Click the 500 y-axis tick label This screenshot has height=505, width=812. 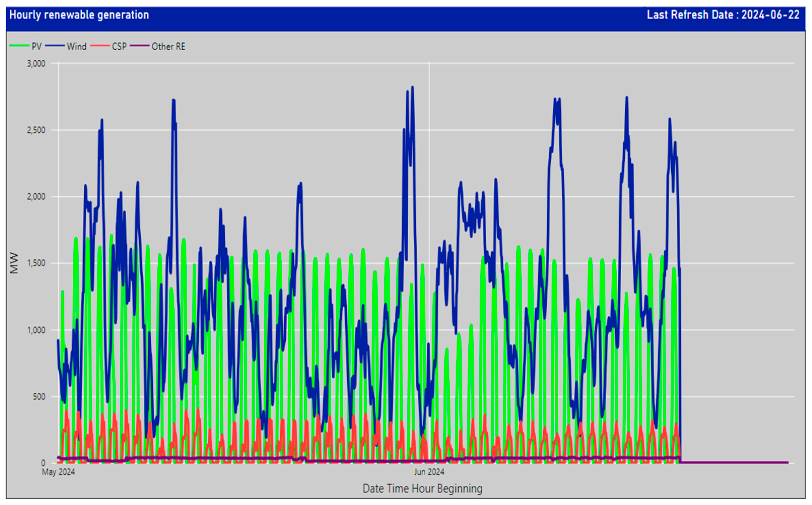point(39,397)
